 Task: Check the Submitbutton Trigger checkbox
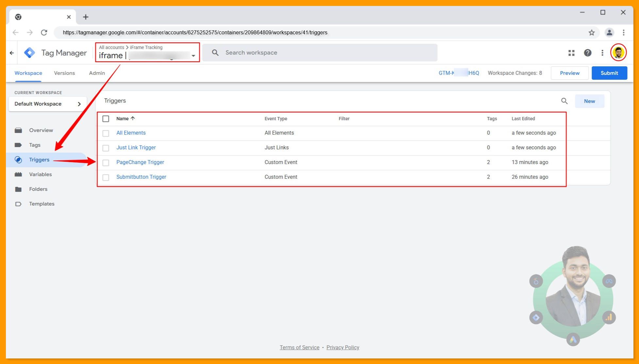click(106, 177)
